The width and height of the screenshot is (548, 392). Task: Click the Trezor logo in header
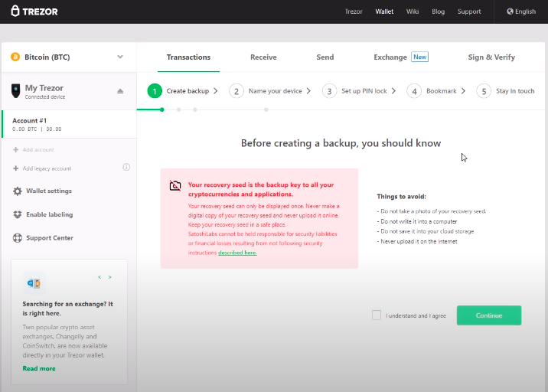pos(34,11)
